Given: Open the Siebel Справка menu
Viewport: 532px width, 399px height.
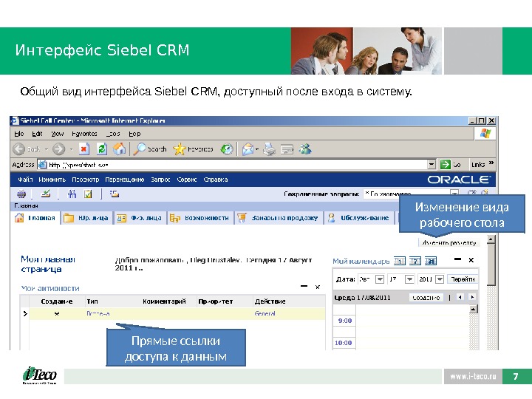Looking at the screenshot, I should click(x=216, y=180).
